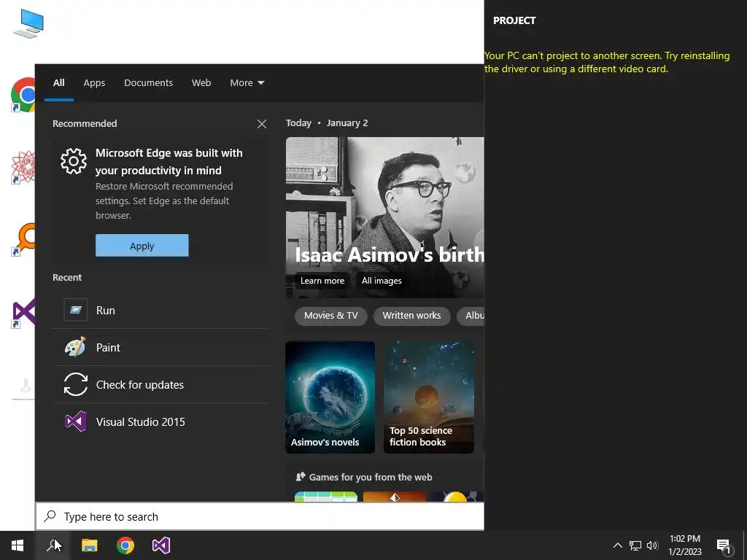Open File Explorer from the taskbar

pyautogui.click(x=89, y=545)
